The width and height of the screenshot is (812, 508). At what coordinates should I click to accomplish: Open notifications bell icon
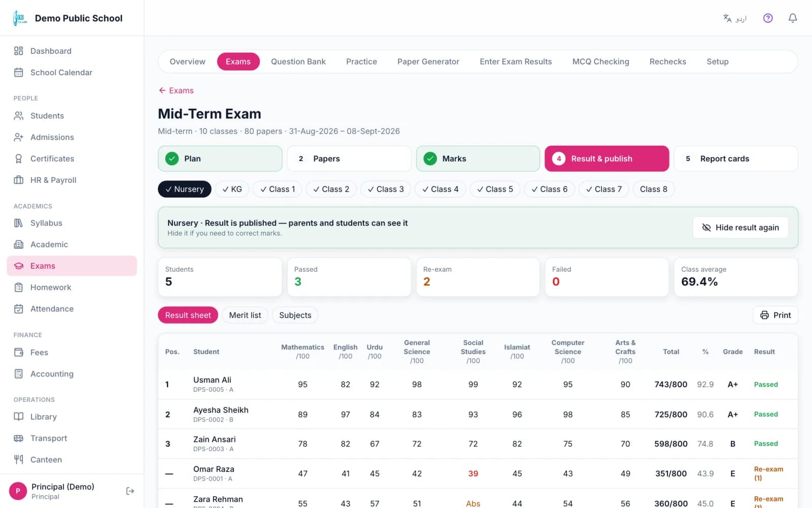click(x=793, y=18)
